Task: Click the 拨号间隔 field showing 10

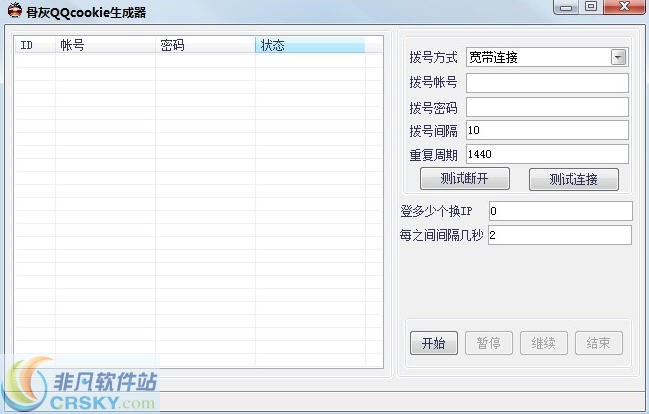Action: tap(547, 130)
